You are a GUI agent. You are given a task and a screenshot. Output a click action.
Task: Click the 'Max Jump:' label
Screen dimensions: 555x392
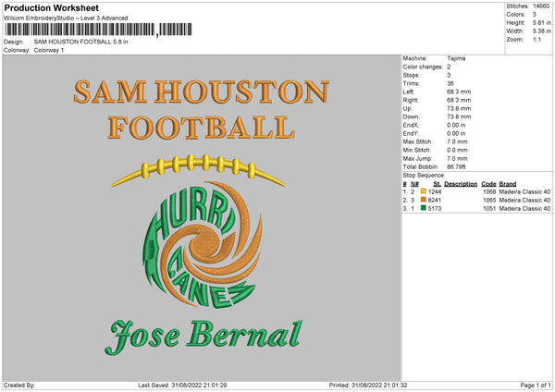coord(417,158)
